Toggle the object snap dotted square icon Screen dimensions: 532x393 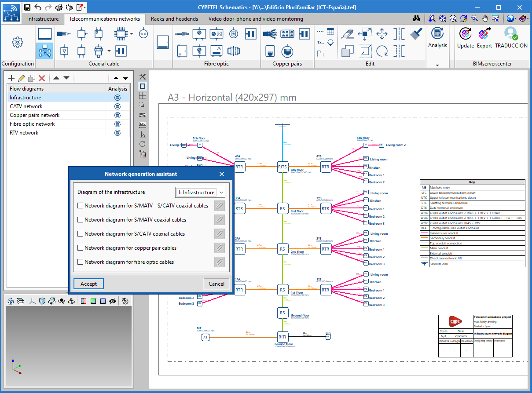click(x=143, y=106)
